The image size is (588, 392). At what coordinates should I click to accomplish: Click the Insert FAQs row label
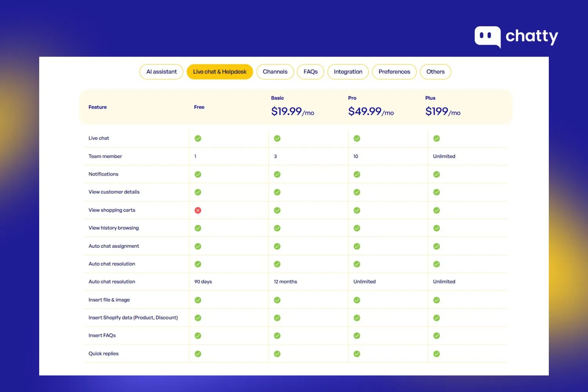pos(102,336)
